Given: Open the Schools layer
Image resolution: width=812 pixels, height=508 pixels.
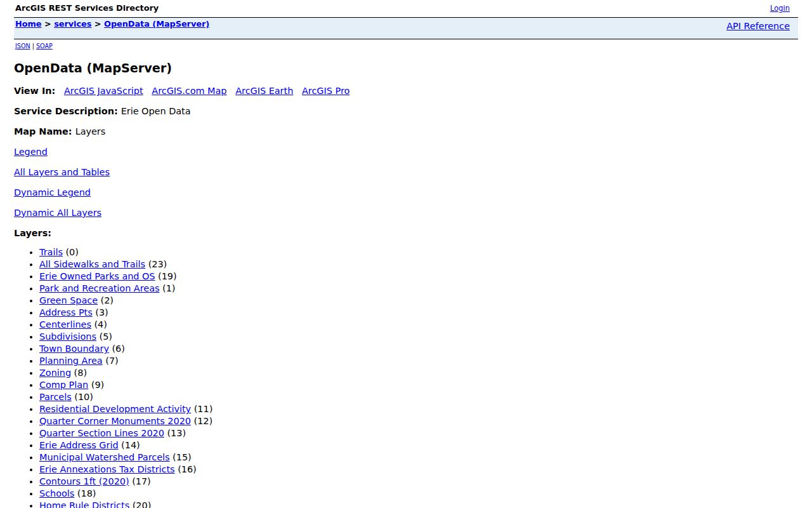Looking at the screenshot, I should [56, 493].
